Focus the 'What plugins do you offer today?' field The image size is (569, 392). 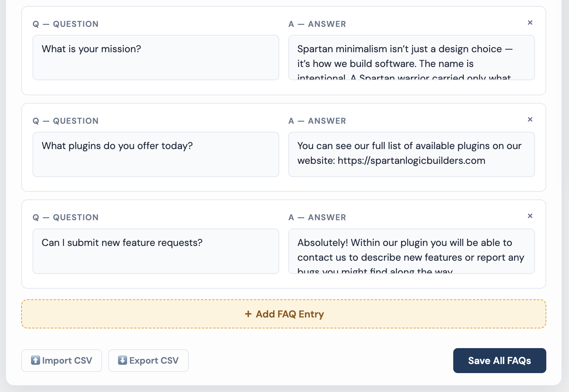click(156, 154)
